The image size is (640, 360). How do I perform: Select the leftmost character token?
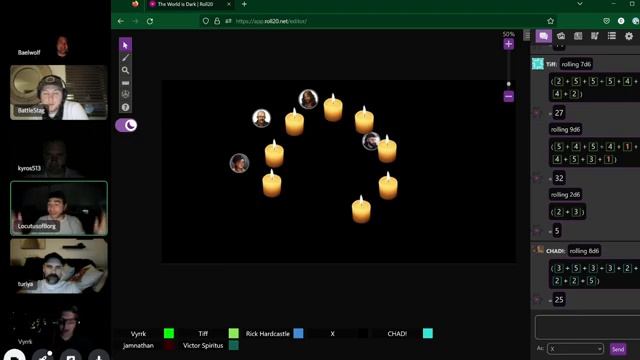(239, 163)
